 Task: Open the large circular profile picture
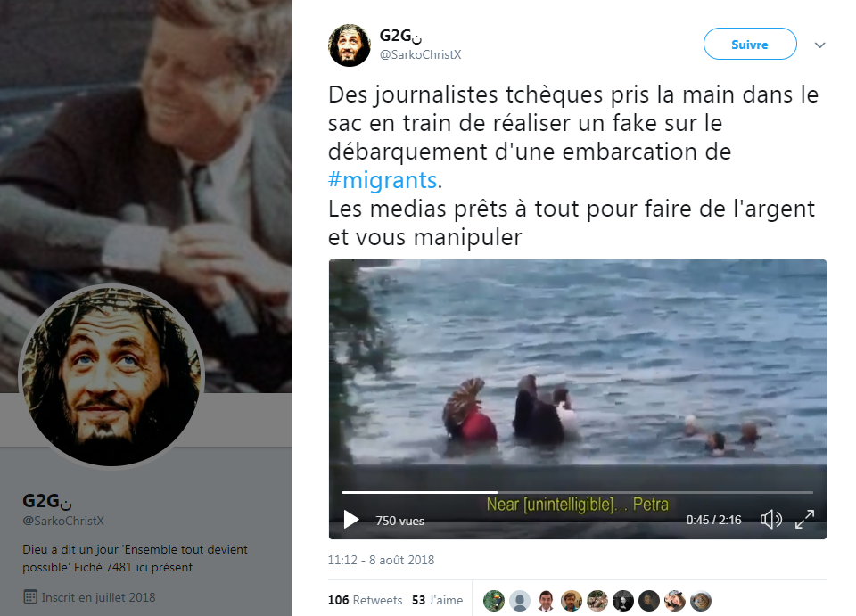tap(111, 375)
